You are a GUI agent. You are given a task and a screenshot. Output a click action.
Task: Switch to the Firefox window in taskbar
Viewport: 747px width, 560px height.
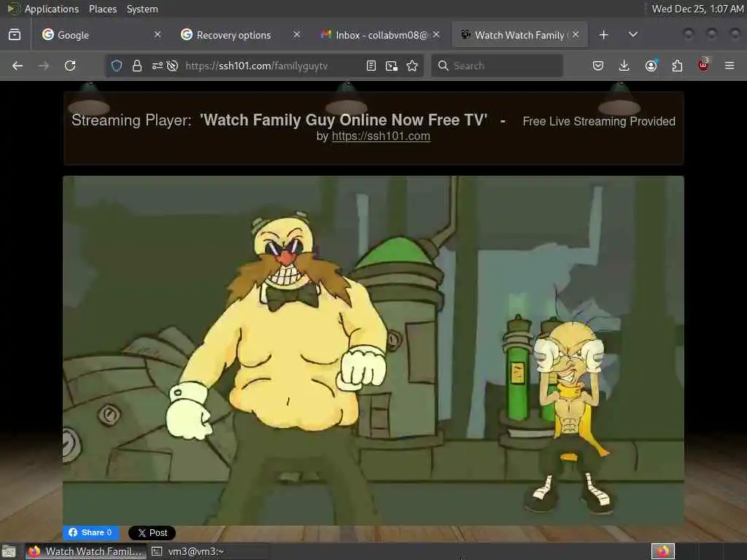pyautogui.click(x=86, y=551)
